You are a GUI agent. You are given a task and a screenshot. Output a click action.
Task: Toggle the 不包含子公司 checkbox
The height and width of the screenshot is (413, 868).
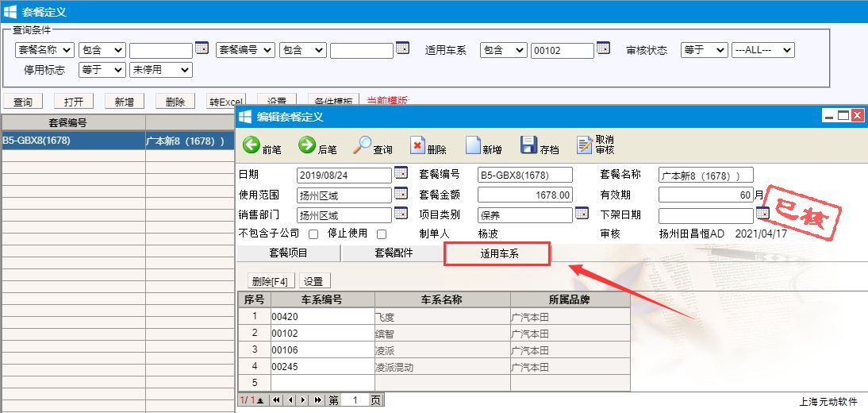coord(313,234)
